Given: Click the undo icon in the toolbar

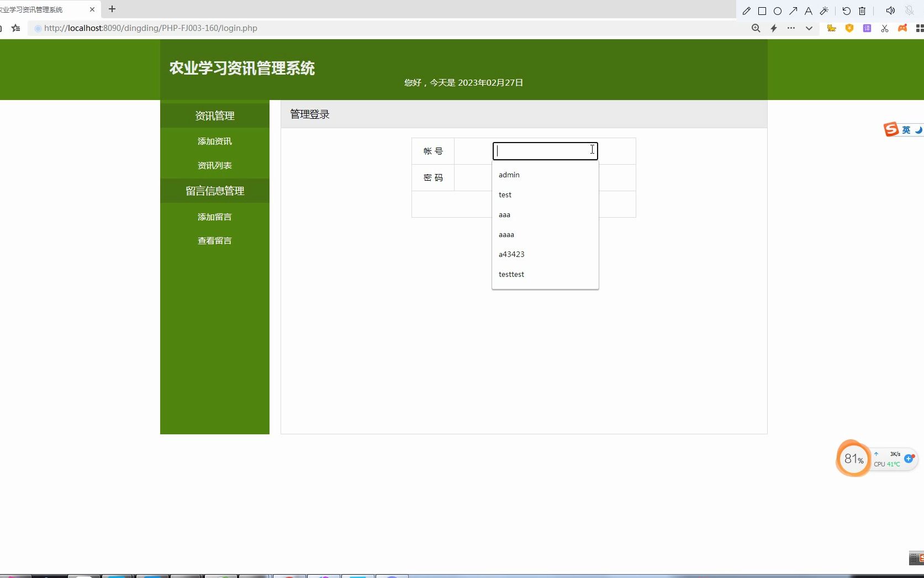Looking at the screenshot, I should (846, 11).
